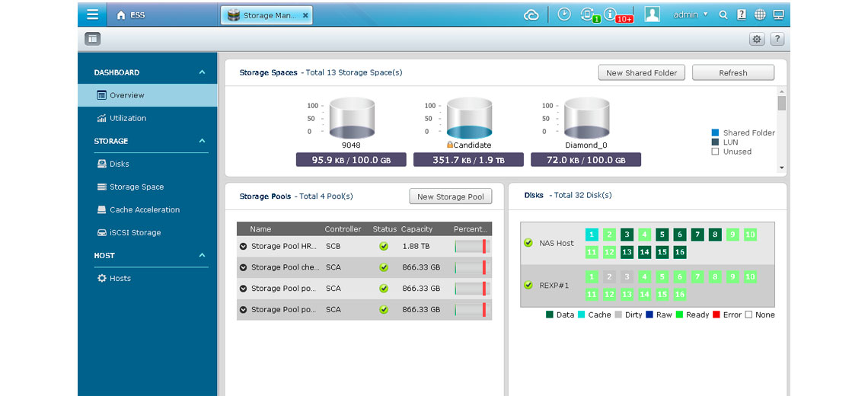The image size is (868, 396).
Task: Click the help question mark button
Action: [777, 40]
